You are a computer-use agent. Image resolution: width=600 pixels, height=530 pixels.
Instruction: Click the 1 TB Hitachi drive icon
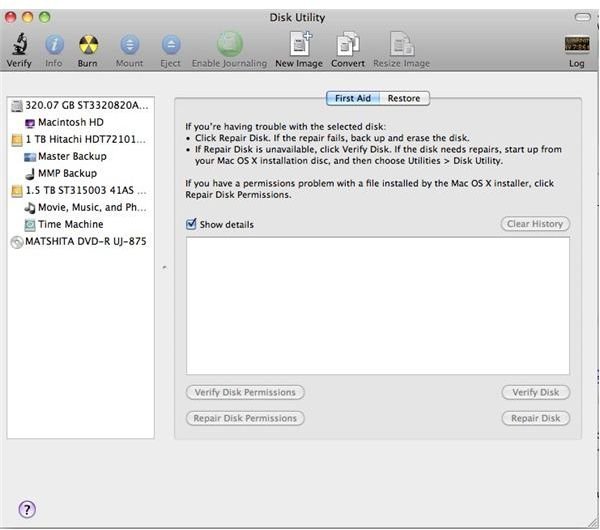coord(17,140)
